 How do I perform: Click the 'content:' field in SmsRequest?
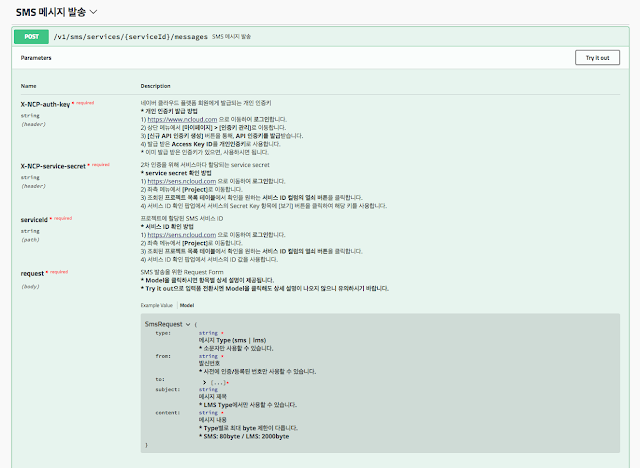point(167,413)
